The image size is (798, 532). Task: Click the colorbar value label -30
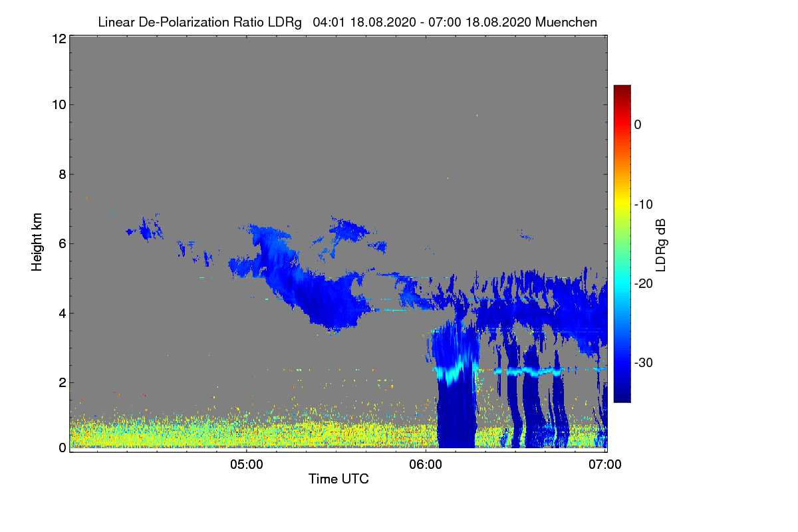tap(643, 362)
